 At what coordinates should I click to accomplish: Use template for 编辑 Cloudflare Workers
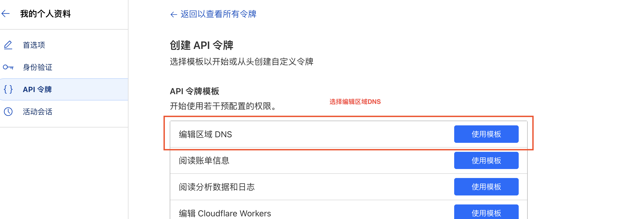[486, 212]
